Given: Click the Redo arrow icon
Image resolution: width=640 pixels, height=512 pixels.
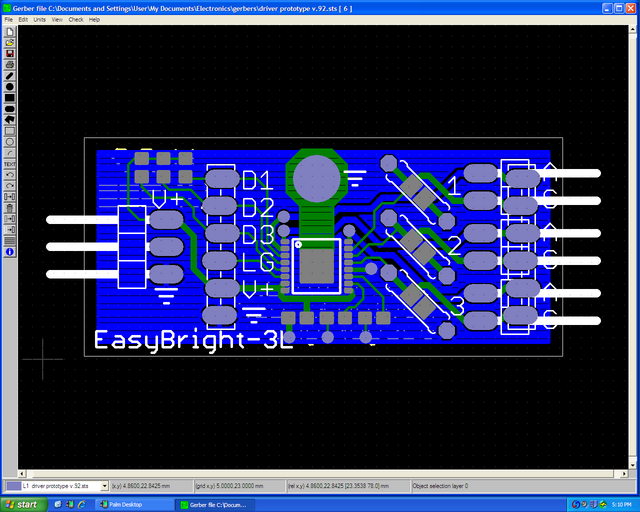Looking at the screenshot, I should point(10,186).
